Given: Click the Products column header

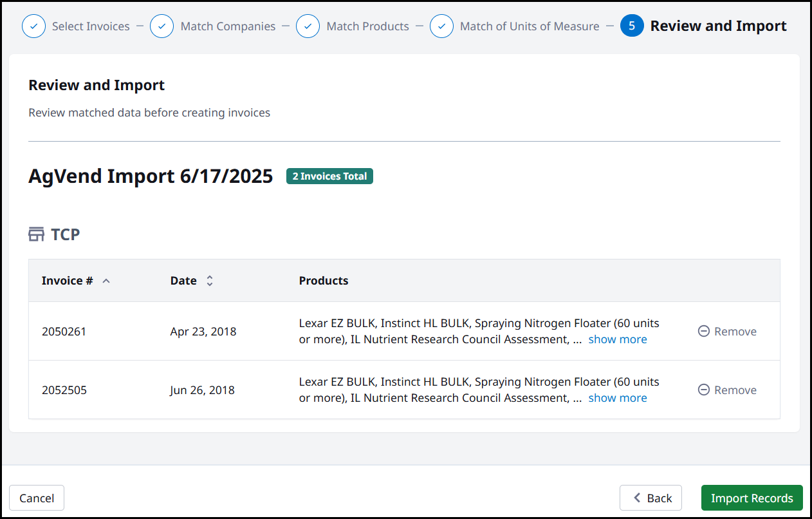Looking at the screenshot, I should [x=324, y=281].
